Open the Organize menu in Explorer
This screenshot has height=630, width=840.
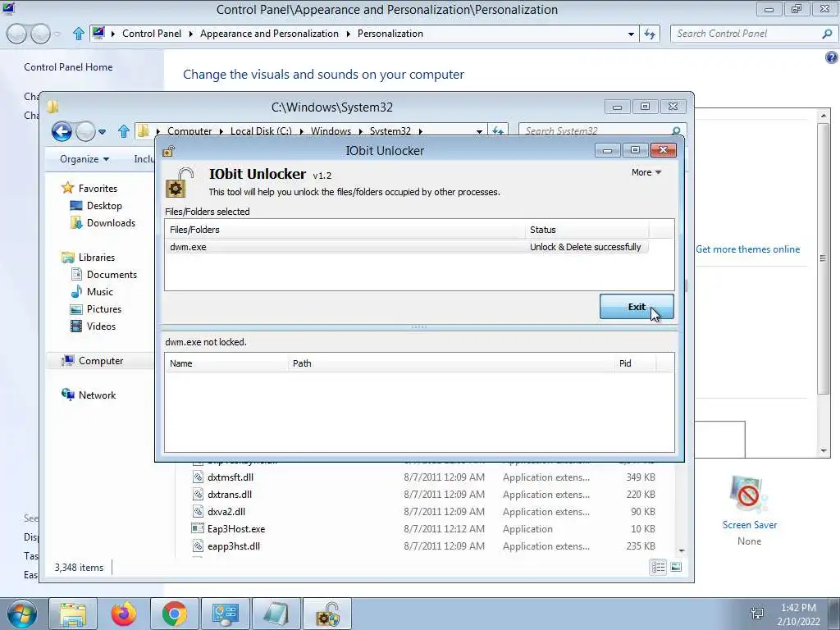coord(84,159)
